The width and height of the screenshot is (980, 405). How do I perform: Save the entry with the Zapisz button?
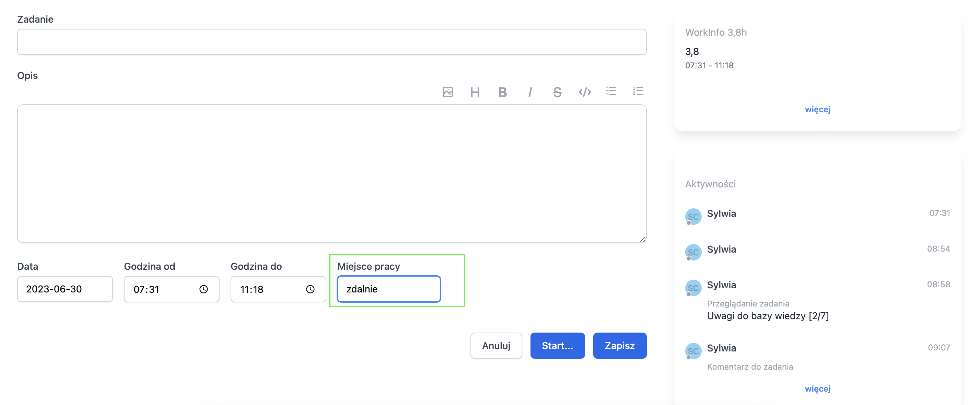[620, 346]
